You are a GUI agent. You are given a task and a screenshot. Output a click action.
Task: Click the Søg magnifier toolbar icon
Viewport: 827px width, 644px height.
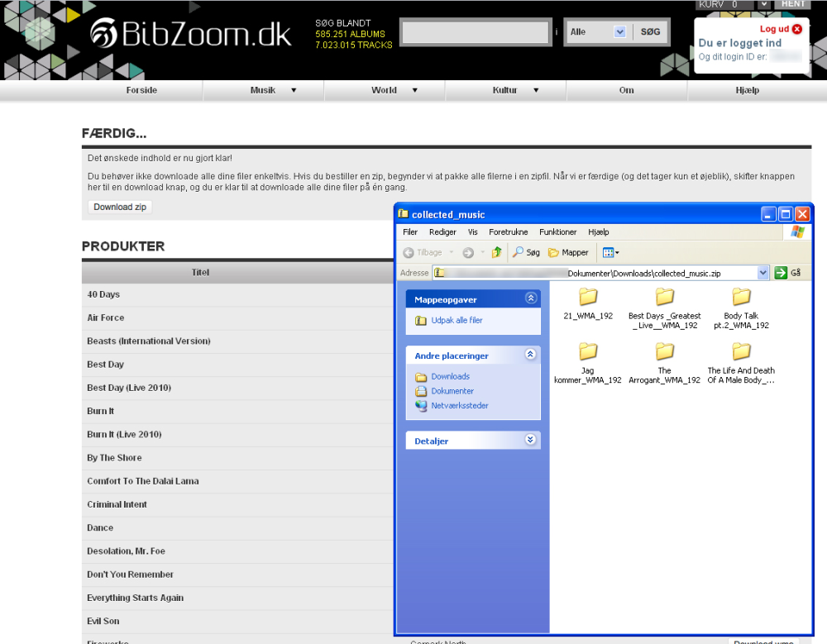[518, 252]
